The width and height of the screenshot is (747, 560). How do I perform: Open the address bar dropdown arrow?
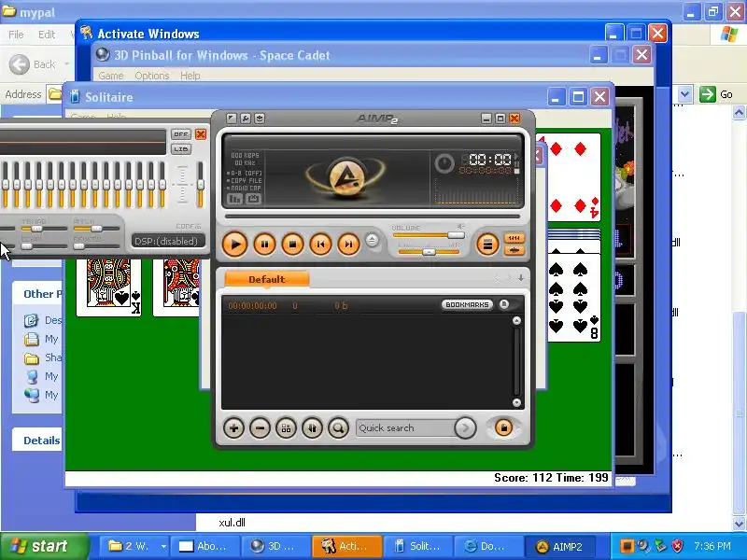click(x=685, y=94)
